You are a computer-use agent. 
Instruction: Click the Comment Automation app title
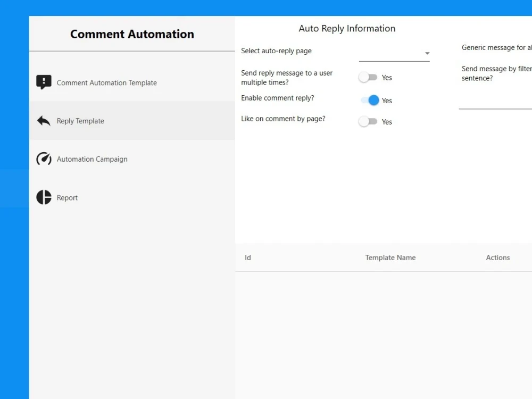(x=131, y=34)
